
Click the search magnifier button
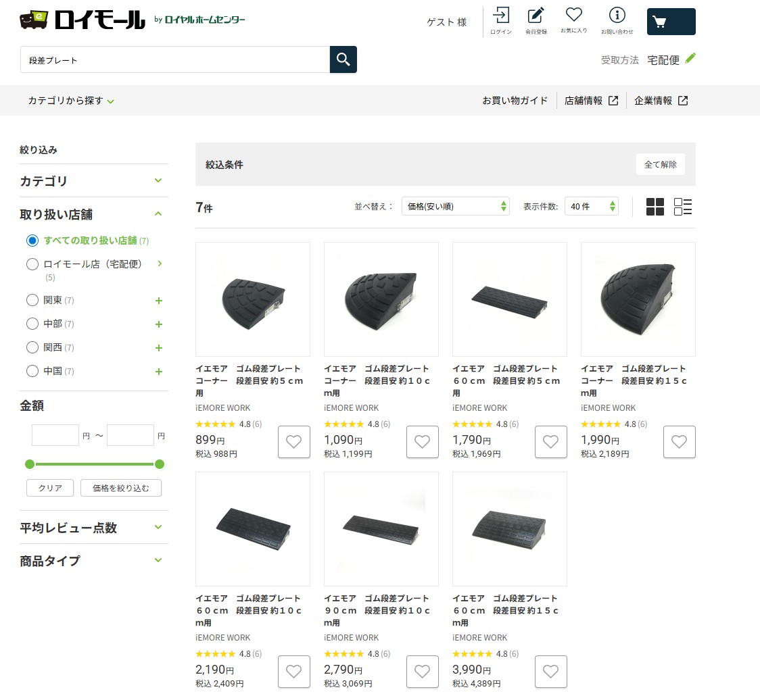pyautogui.click(x=343, y=59)
